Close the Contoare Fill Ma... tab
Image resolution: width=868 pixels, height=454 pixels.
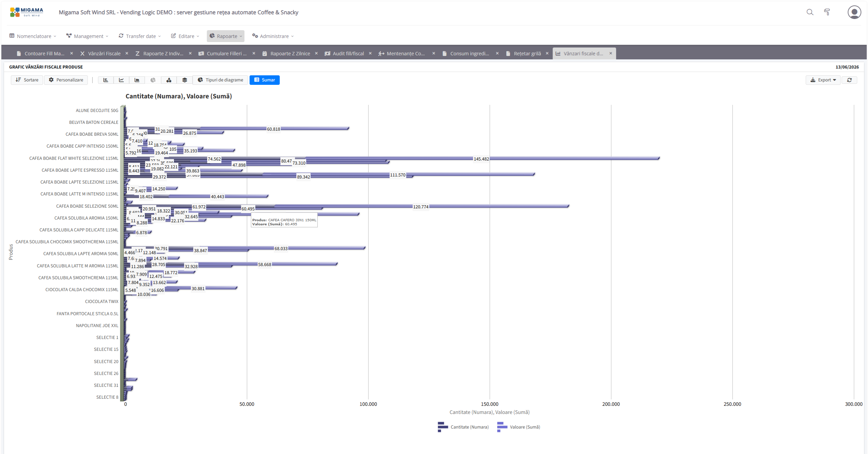coord(72,53)
